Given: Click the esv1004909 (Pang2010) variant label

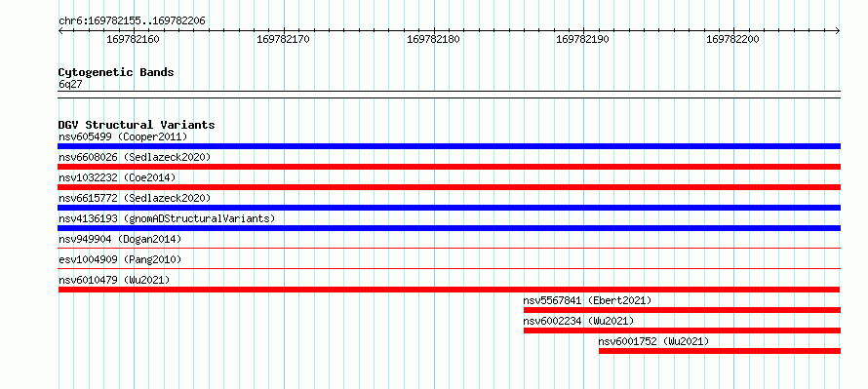Looking at the screenshot, I should (x=120, y=259).
